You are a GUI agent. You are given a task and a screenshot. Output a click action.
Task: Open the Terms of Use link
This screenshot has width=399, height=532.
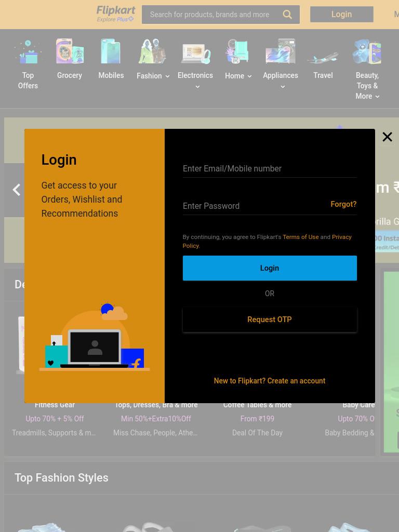(301, 237)
